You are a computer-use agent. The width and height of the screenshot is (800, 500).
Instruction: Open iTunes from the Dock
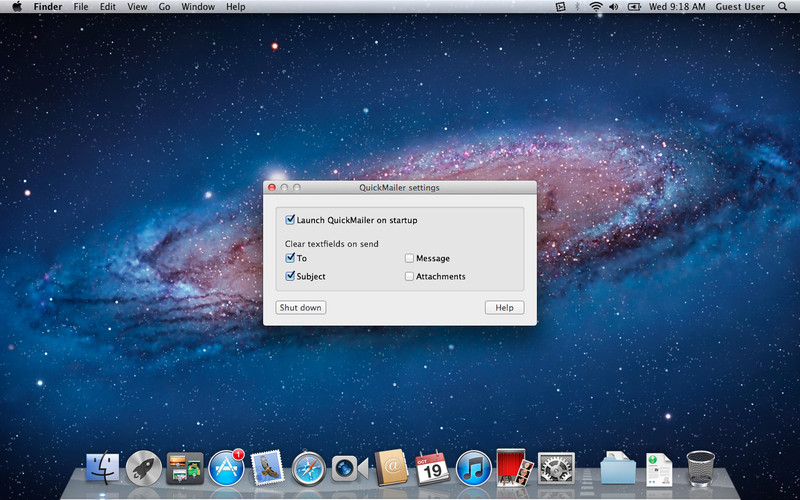(x=473, y=468)
